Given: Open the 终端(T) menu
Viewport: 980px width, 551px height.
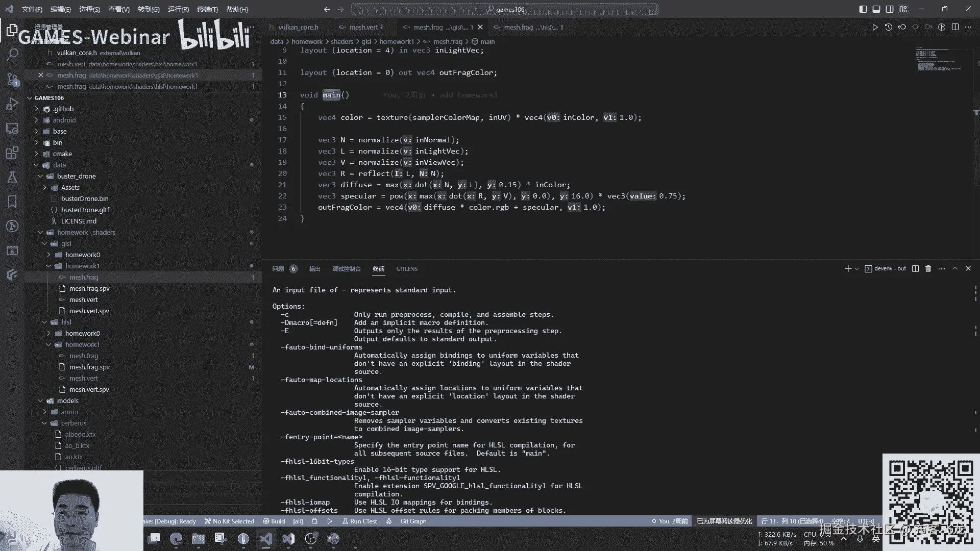Looking at the screenshot, I should point(207,9).
